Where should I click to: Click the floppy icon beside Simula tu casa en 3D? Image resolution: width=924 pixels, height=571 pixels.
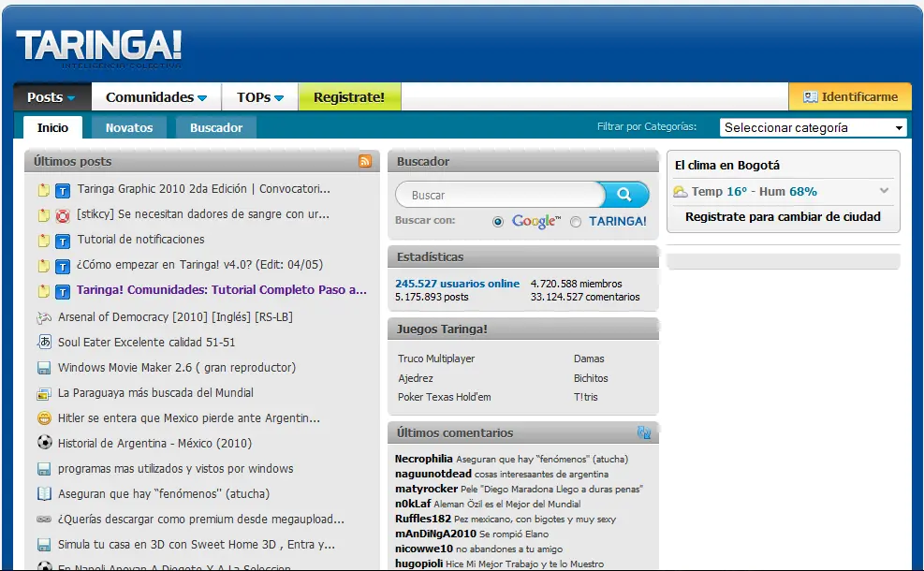(x=44, y=545)
